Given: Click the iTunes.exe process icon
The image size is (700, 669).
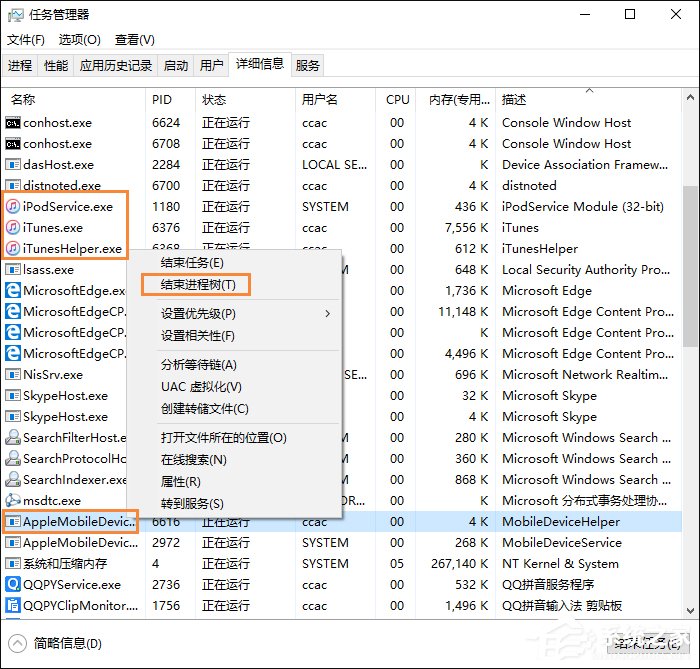Looking at the screenshot, I should pyautogui.click(x=13, y=228).
